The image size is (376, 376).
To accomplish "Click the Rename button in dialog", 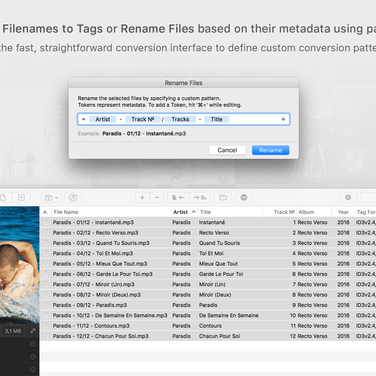I will [270, 150].
